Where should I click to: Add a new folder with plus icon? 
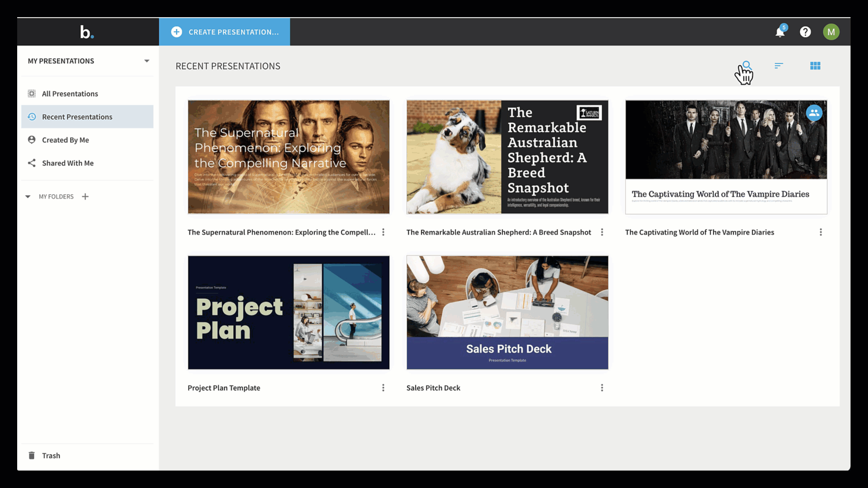click(x=85, y=197)
